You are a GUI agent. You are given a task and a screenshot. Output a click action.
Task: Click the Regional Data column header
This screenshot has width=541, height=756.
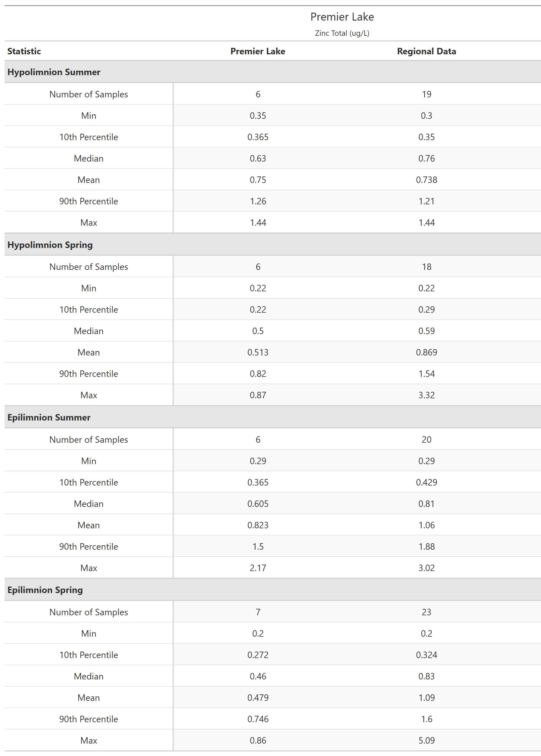pos(426,51)
